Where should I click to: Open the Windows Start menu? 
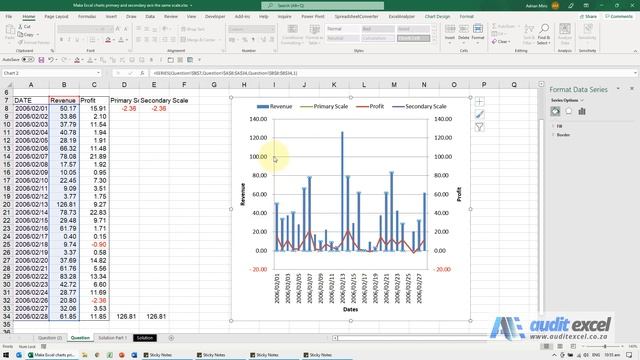coord(6,355)
